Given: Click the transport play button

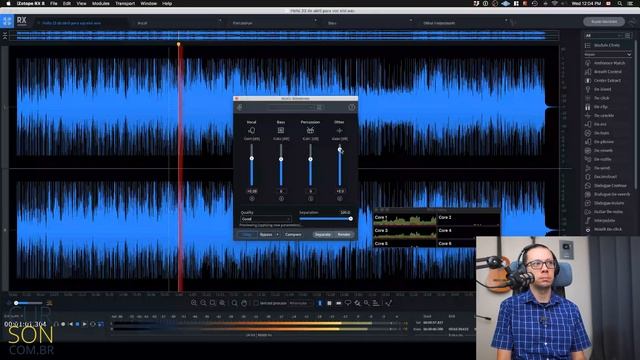Looking at the screenshot, I should pyautogui.click(x=84, y=324).
